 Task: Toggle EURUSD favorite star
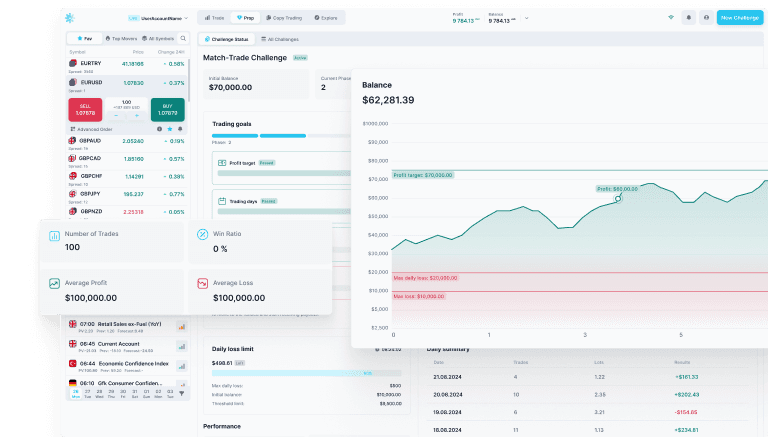(169, 129)
